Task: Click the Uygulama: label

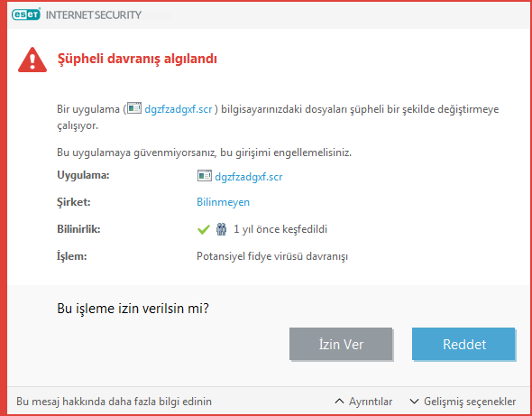Action: click(x=83, y=176)
